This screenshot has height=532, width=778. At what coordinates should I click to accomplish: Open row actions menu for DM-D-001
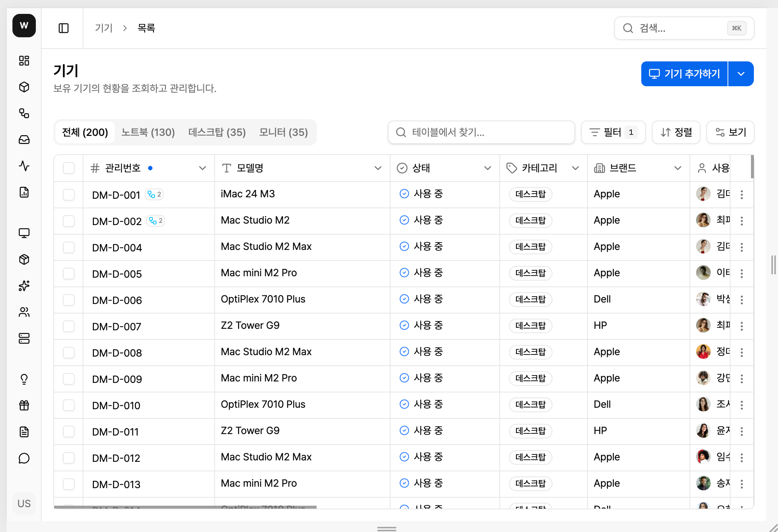(x=742, y=194)
